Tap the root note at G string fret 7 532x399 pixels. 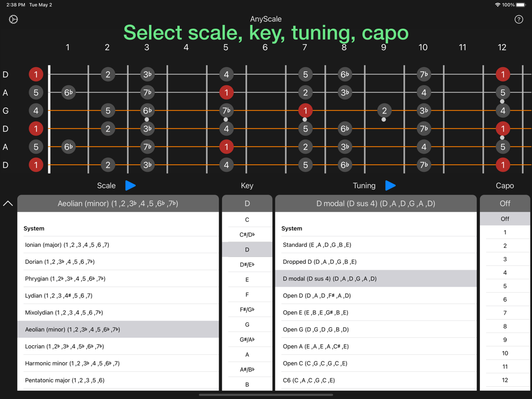[x=305, y=111]
